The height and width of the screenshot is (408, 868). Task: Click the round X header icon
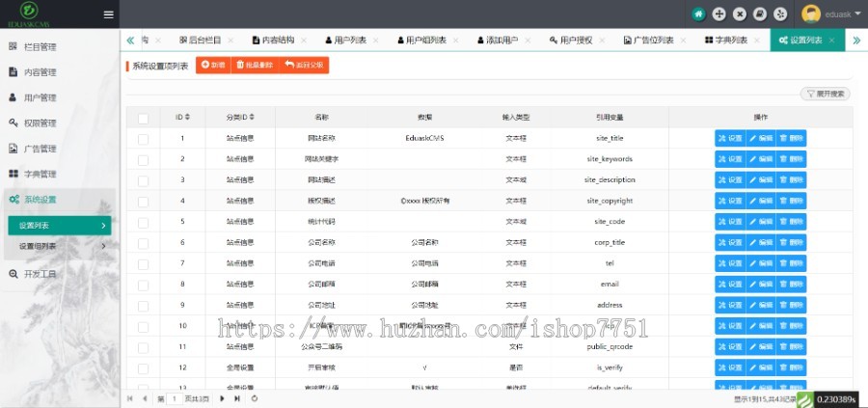click(740, 14)
